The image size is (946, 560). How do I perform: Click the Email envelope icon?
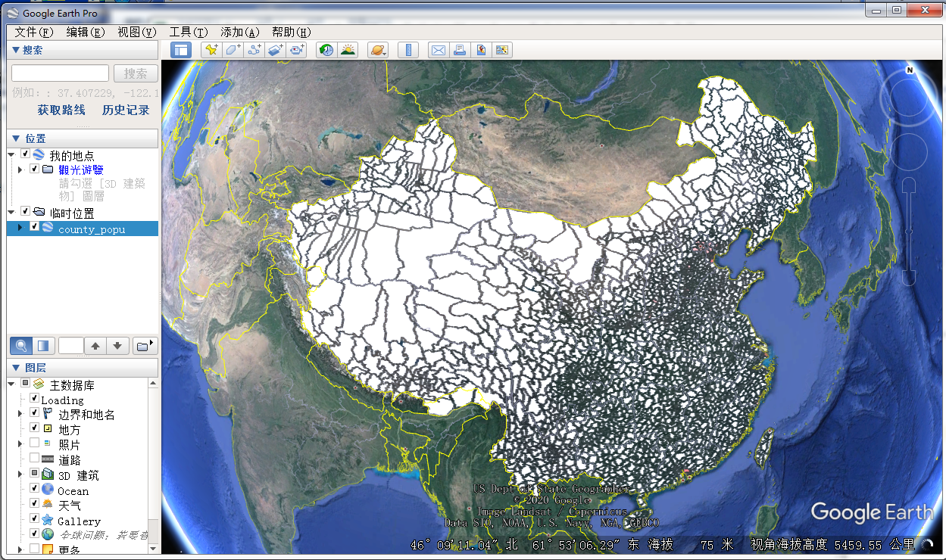[x=438, y=50]
